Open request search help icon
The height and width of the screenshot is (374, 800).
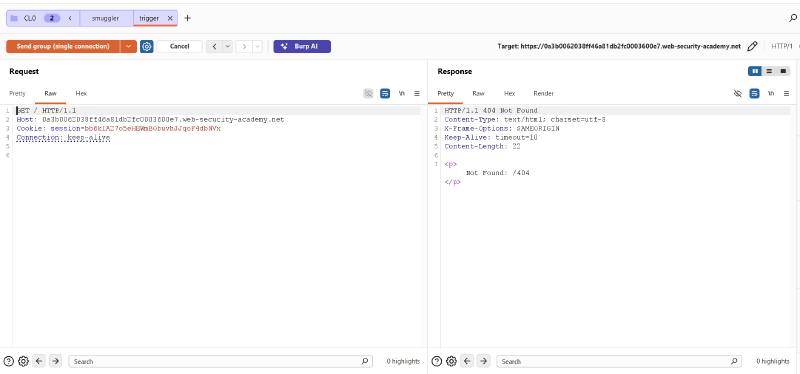tap(8, 361)
